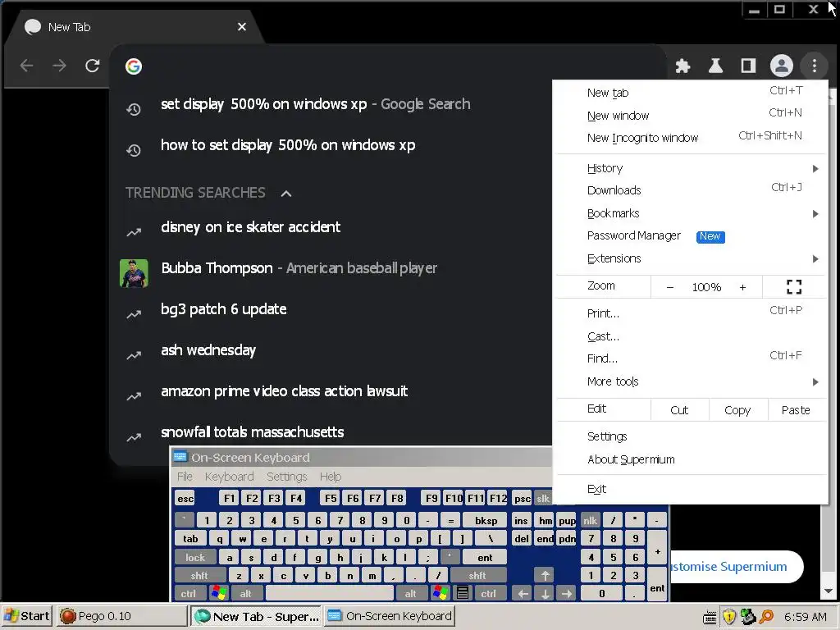Collapse the Trending Searches section
The image size is (840, 630).
286,194
